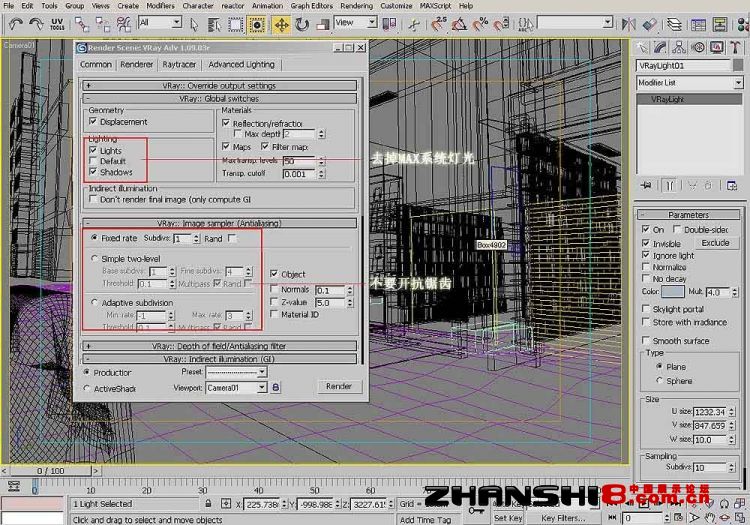Click the Redo arrow icon

point(36,24)
